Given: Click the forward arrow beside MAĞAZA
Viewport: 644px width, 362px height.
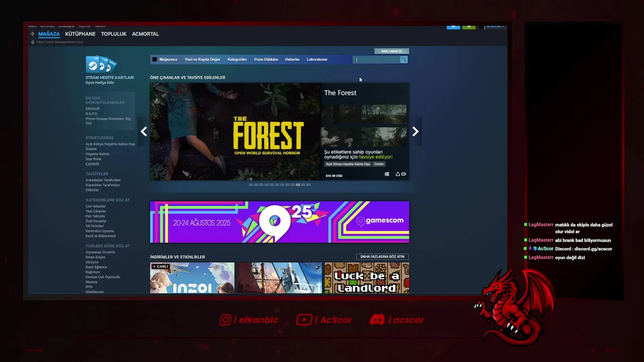Looking at the screenshot, I should [32, 34].
